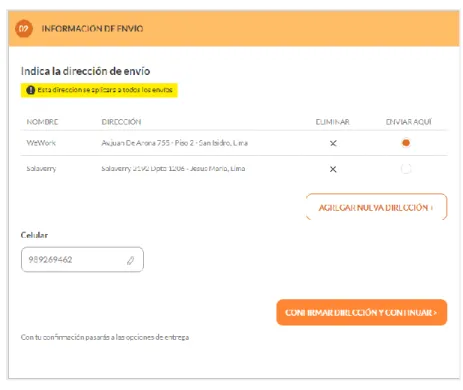463x390 pixels.
Task: Click the DIRECCIÓN column header
Action: [x=121, y=122]
